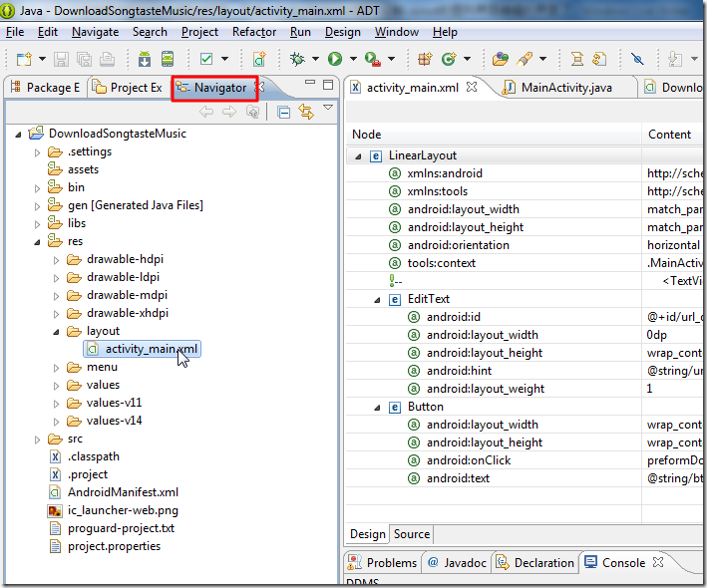This screenshot has height=588, width=707.
Task: Select the xmlns:tools attribute row
Action: coord(524,191)
